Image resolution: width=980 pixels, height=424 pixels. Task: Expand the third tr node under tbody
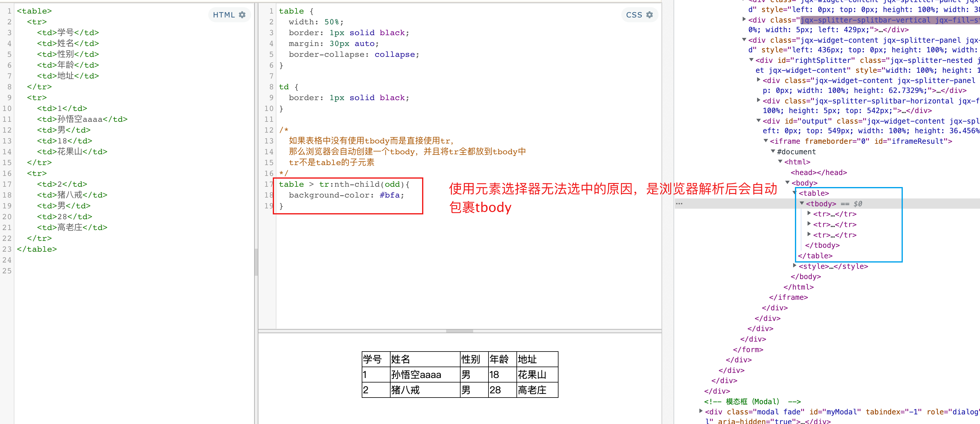click(x=809, y=235)
